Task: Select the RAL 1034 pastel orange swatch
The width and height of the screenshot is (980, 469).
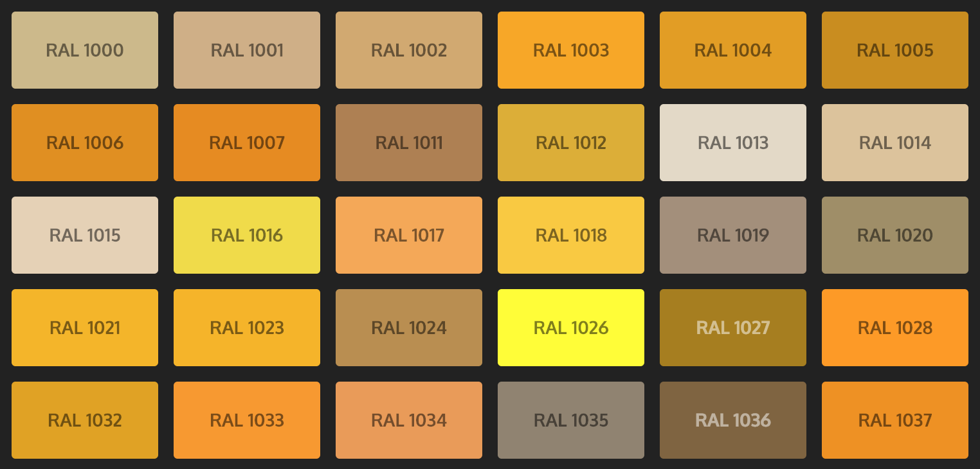Action: [409, 420]
